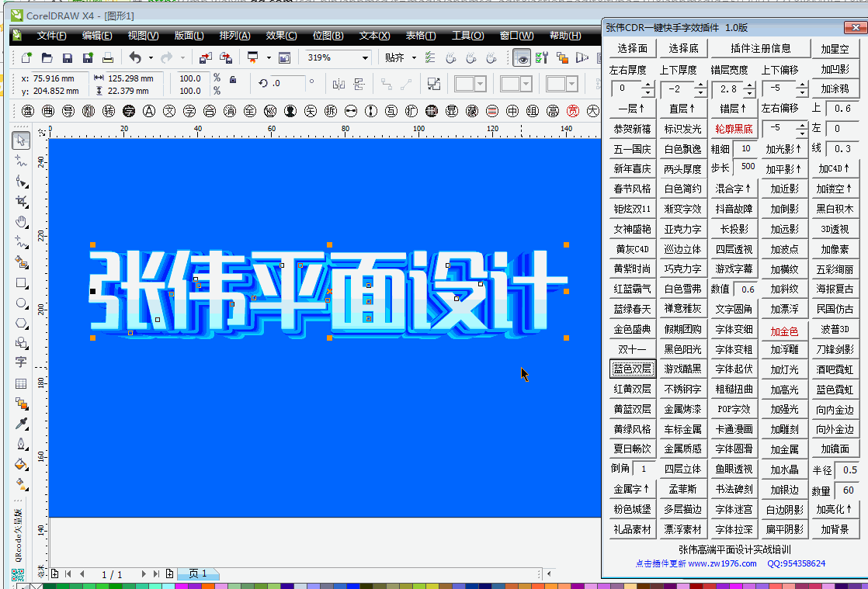This screenshot has height=589, width=868.
Task: Select the Pick tool in toolbox
Action: click(x=21, y=140)
